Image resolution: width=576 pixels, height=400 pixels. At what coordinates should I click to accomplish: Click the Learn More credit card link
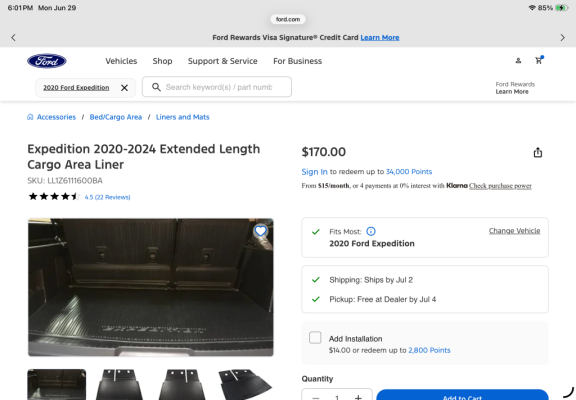[x=380, y=37]
